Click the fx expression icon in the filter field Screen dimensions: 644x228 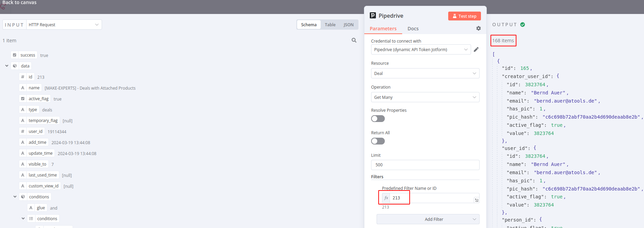386,198
